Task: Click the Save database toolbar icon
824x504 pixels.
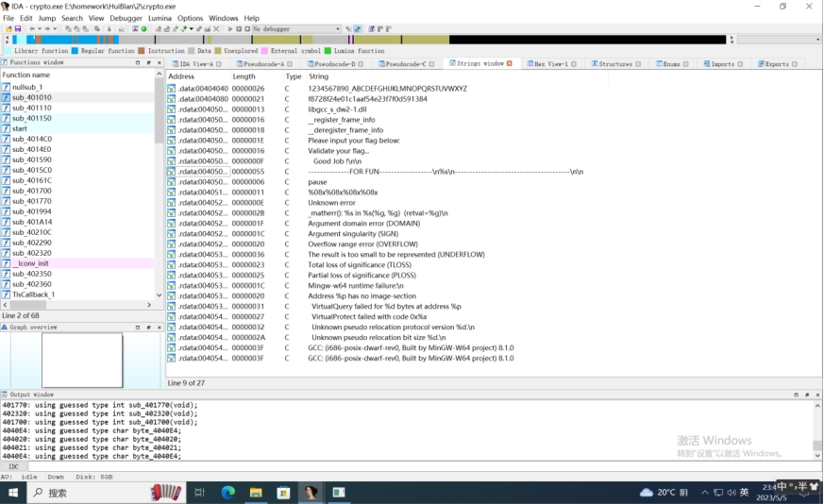Action: pyautogui.click(x=18, y=29)
